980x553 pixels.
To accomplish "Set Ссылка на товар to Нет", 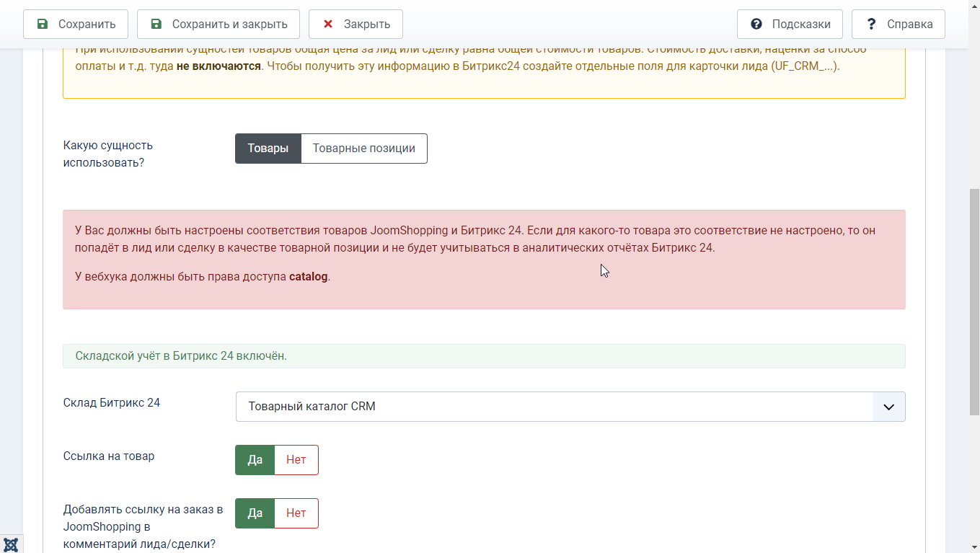I will 296,460.
